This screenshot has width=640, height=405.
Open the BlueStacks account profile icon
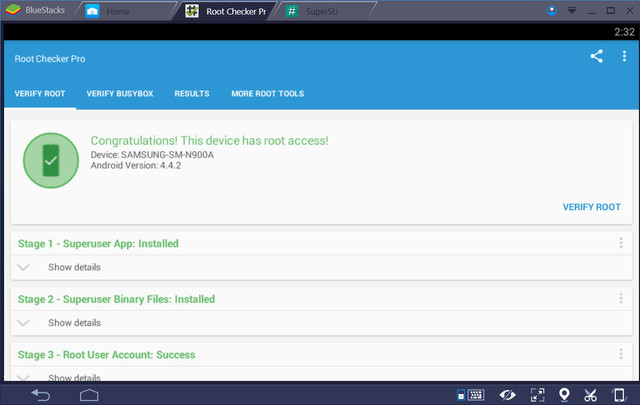coord(552,11)
